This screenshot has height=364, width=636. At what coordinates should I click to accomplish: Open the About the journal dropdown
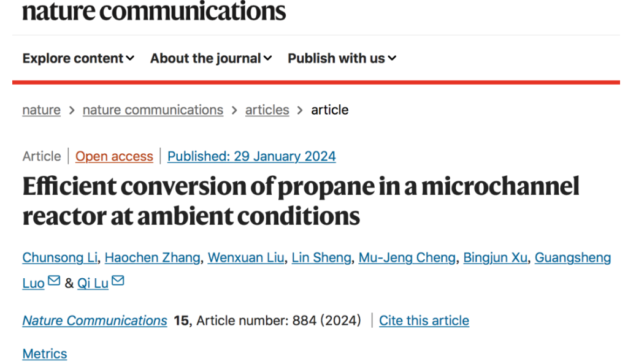tap(210, 58)
